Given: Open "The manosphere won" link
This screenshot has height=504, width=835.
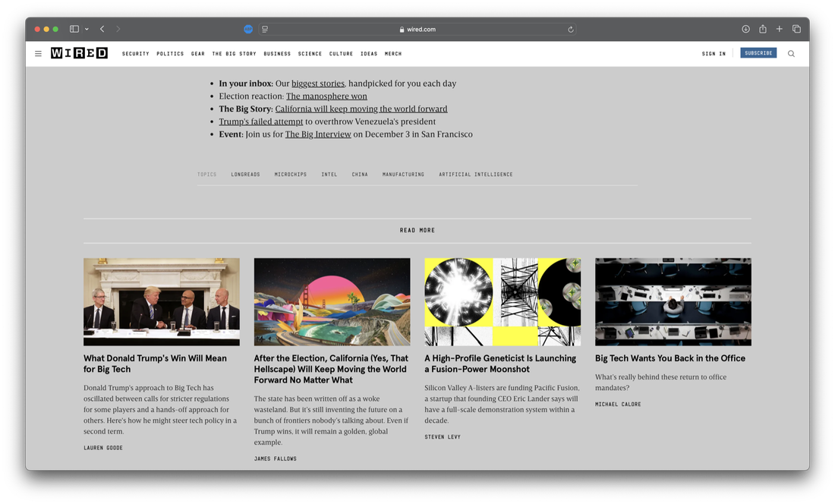Looking at the screenshot, I should tap(326, 96).
